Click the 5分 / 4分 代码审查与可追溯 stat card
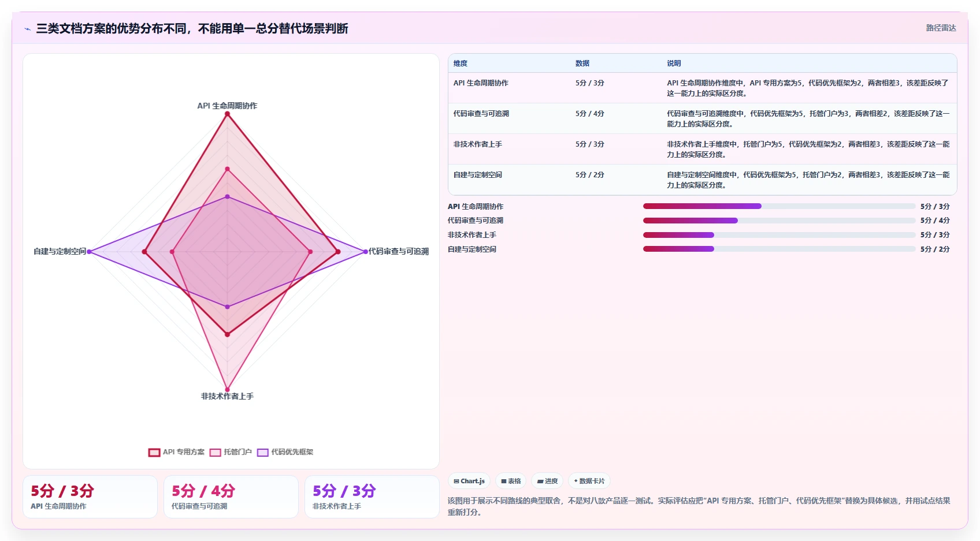Image resolution: width=980 pixels, height=541 pixels. pyautogui.click(x=231, y=497)
